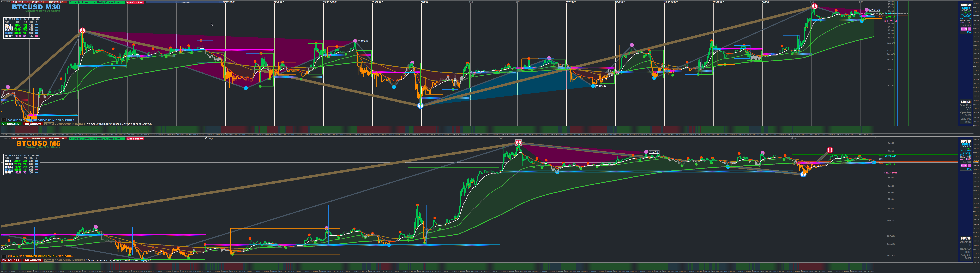980x273 pixels.
Task: Click pink 15 button in top BTCUSD info box
Action: 969,29
